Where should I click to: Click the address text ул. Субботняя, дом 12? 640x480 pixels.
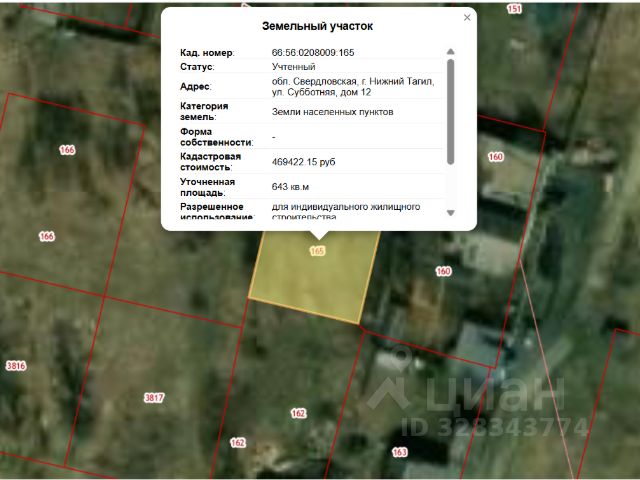tap(321, 92)
